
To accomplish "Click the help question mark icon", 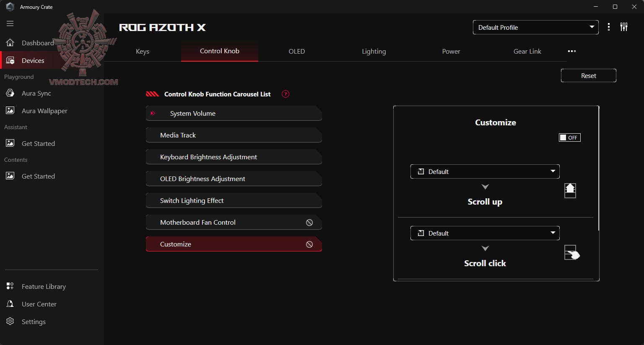I will (x=286, y=94).
